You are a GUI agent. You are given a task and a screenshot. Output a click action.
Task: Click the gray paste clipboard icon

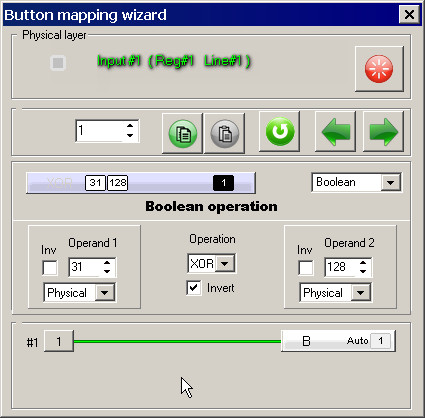point(225,133)
